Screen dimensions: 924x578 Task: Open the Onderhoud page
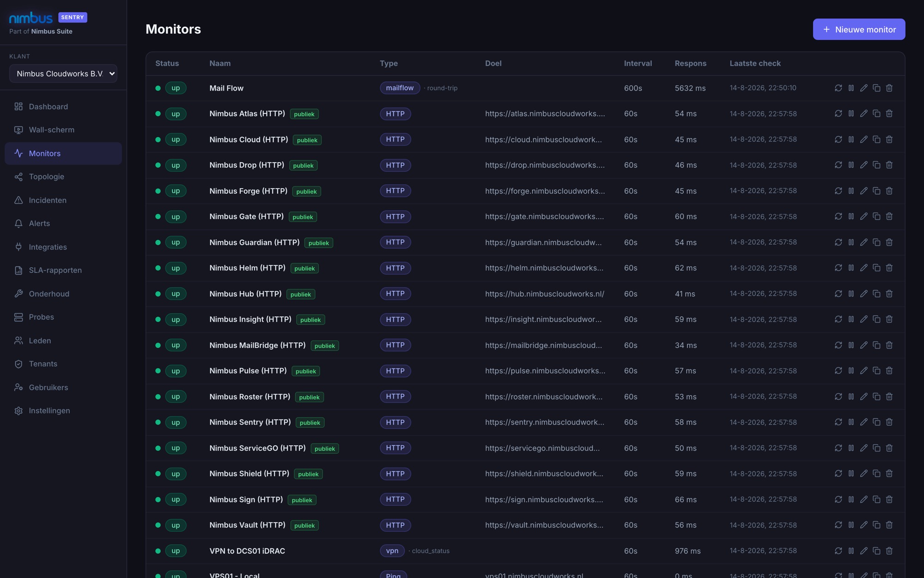click(63, 294)
